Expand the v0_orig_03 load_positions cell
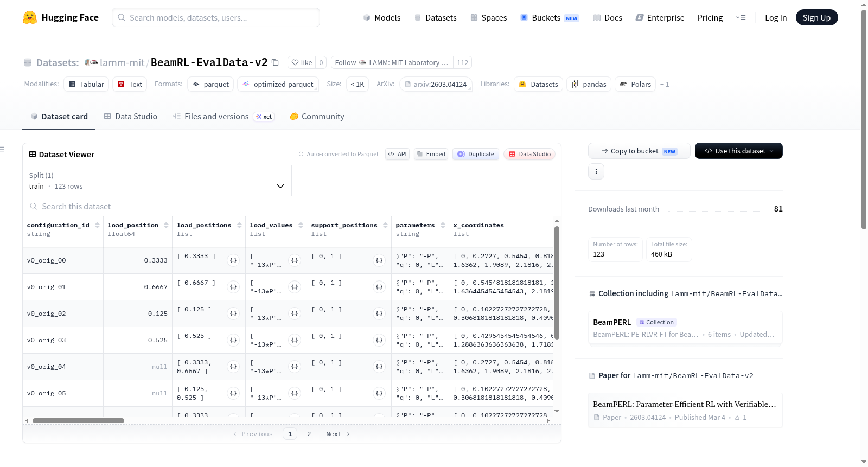This screenshot has width=868, height=467. 233,340
